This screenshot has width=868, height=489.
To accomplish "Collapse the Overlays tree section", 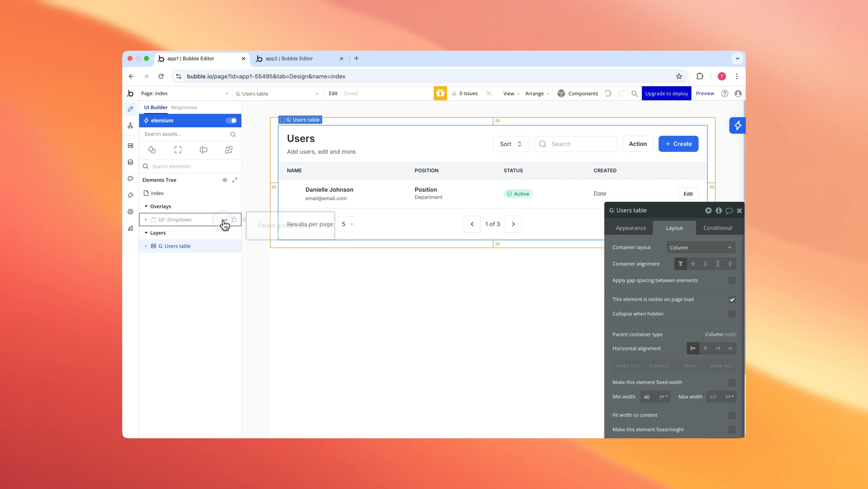I will [146, 206].
